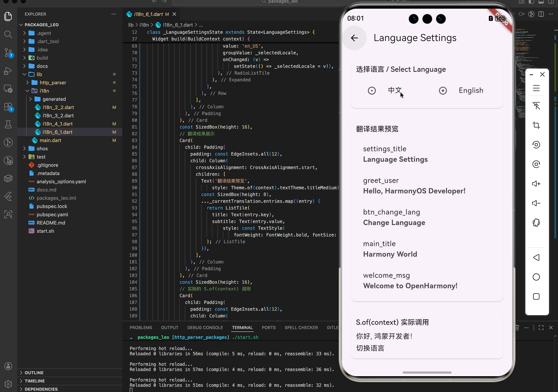Click the emulator volume up icon
This screenshot has width=558, height=392.
coord(536,184)
